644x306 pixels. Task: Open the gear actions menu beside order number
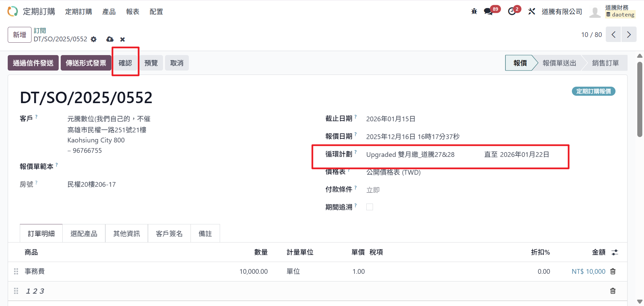pyautogui.click(x=94, y=39)
